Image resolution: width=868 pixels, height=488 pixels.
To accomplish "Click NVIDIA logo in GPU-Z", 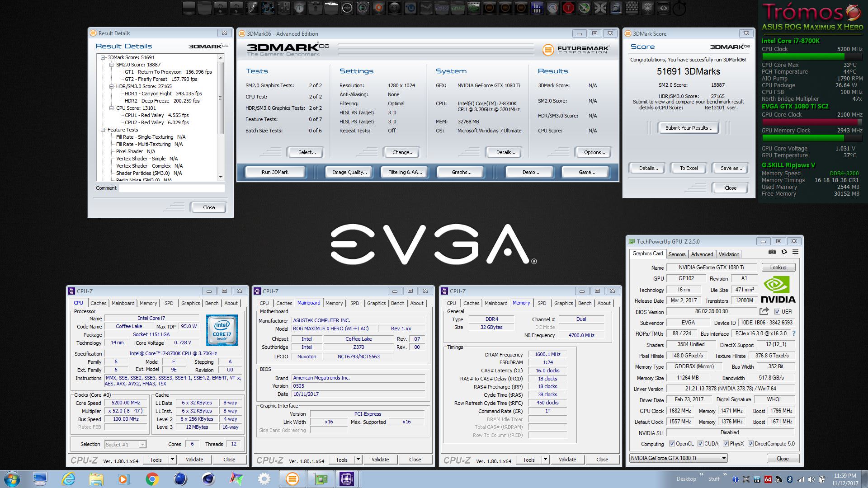I will 778,290.
